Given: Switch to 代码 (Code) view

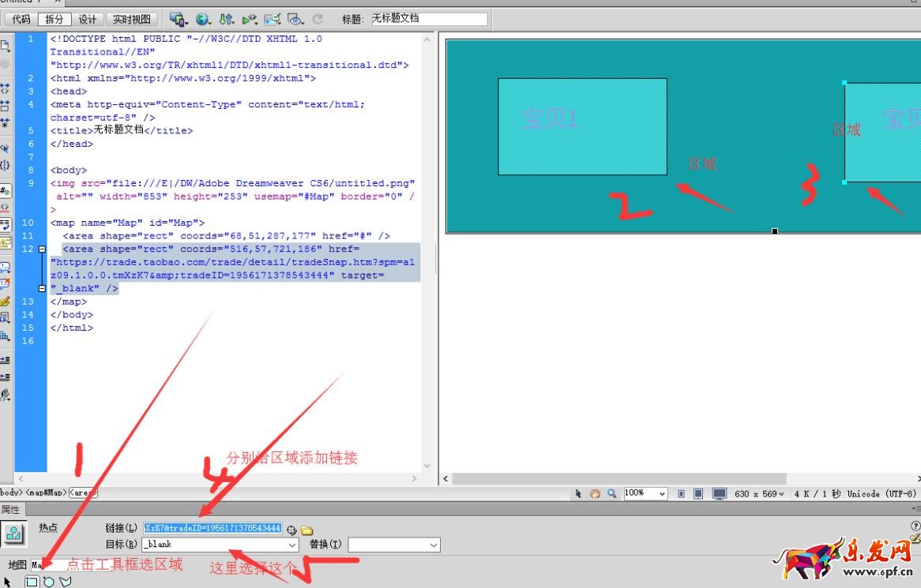Looking at the screenshot, I should [x=21, y=19].
